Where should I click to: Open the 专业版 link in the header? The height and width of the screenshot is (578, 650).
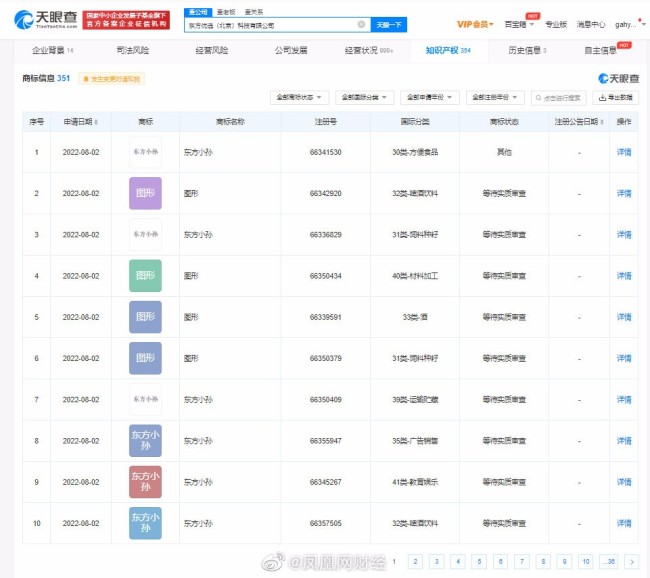click(x=556, y=24)
